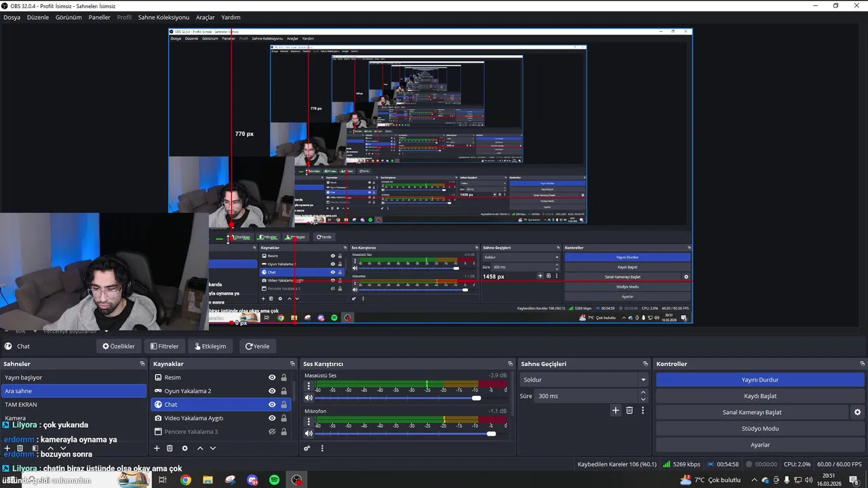The width and height of the screenshot is (868, 488).
Task: Mute Masaüstü Ses speaker icon
Action: click(x=309, y=398)
